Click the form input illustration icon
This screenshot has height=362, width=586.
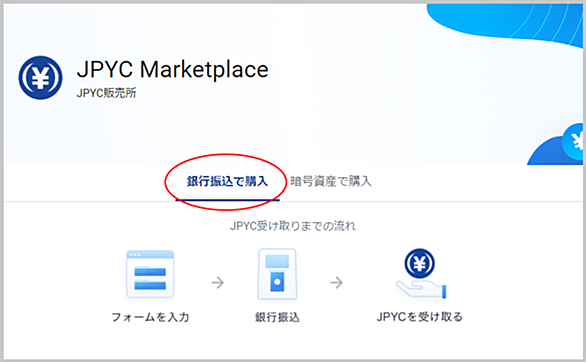pos(150,274)
